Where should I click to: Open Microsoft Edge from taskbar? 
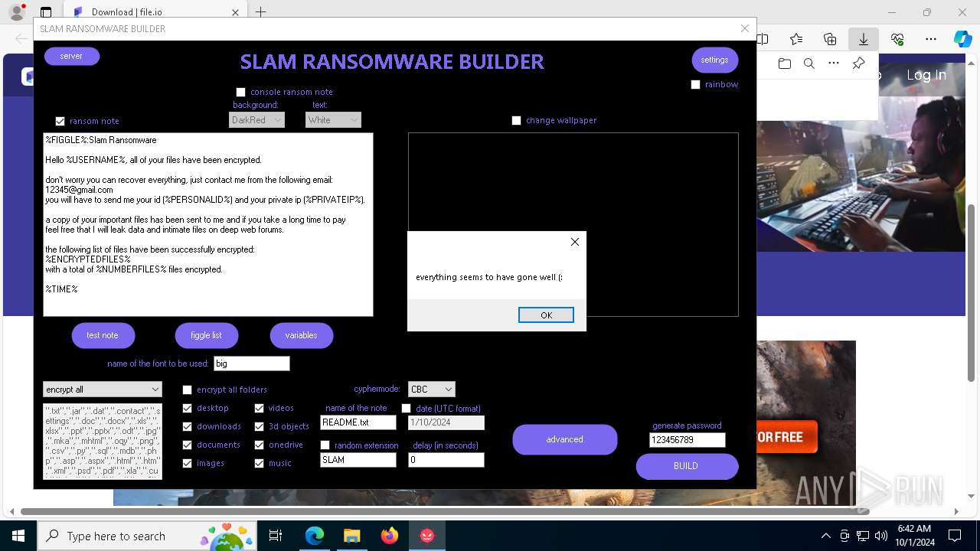pos(315,536)
